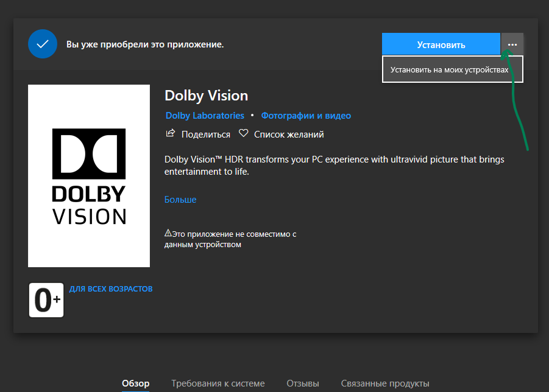Image resolution: width=549 pixels, height=392 pixels.
Task: Click the Поделиться share label
Action: pos(206,135)
